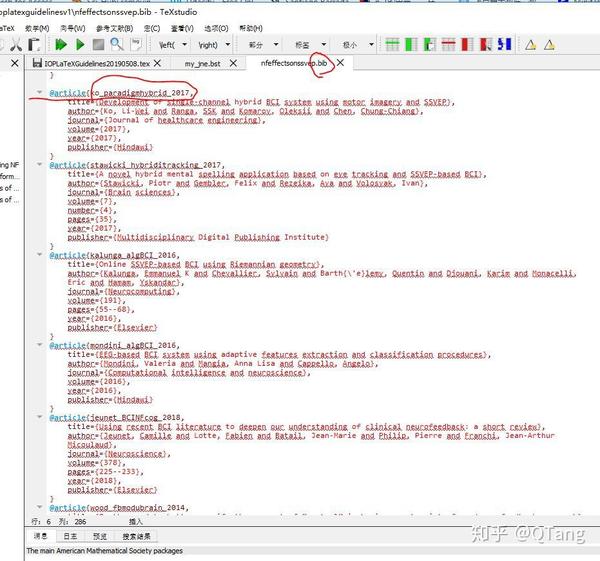
Task: Click the pages={55--68} line
Action: 101,310
